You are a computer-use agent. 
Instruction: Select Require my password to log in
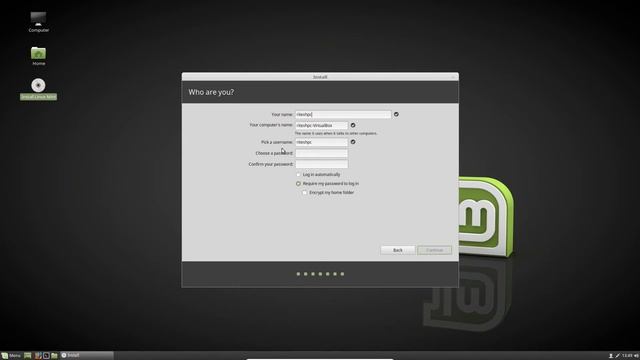coord(328,184)
